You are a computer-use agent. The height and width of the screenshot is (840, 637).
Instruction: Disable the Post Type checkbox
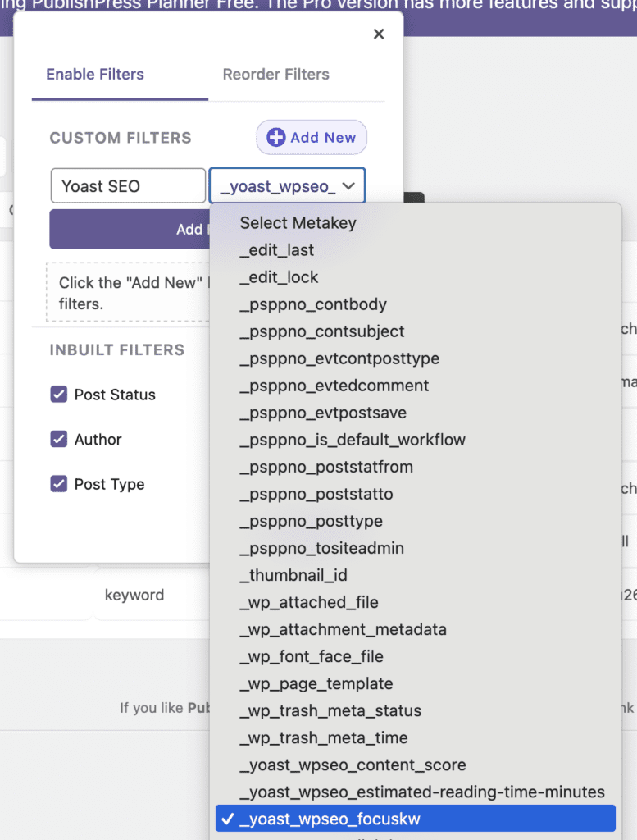click(x=59, y=484)
